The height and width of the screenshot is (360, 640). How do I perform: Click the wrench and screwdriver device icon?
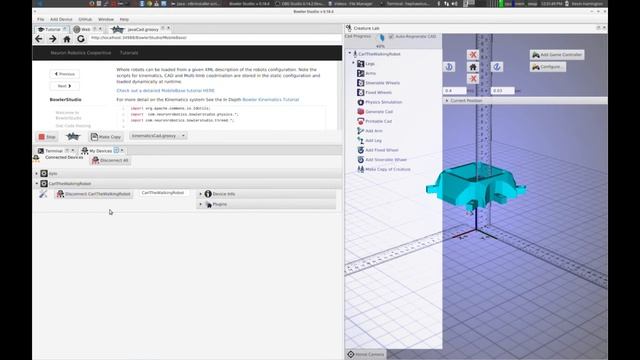click(43, 194)
